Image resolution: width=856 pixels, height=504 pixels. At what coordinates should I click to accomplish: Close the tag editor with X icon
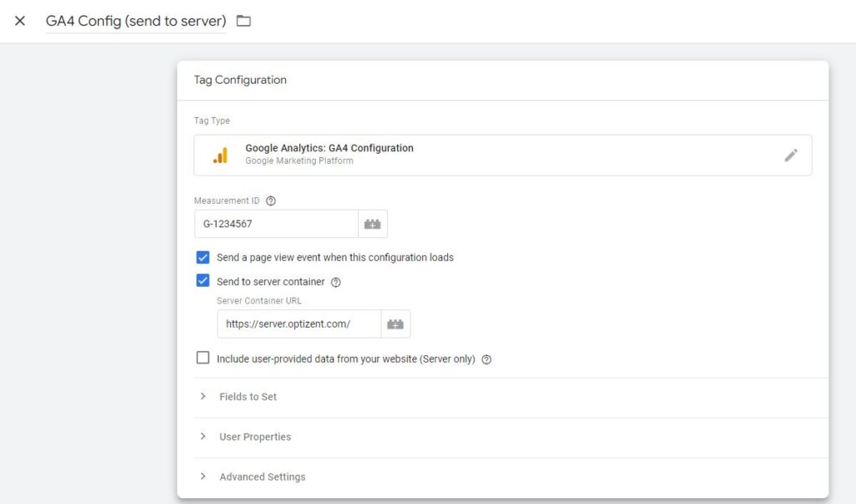20,21
